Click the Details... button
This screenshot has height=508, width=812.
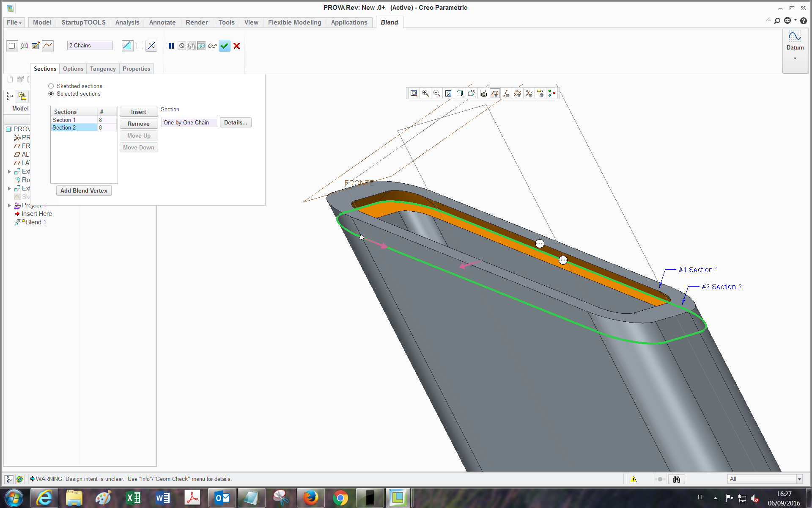pyautogui.click(x=236, y=122)
